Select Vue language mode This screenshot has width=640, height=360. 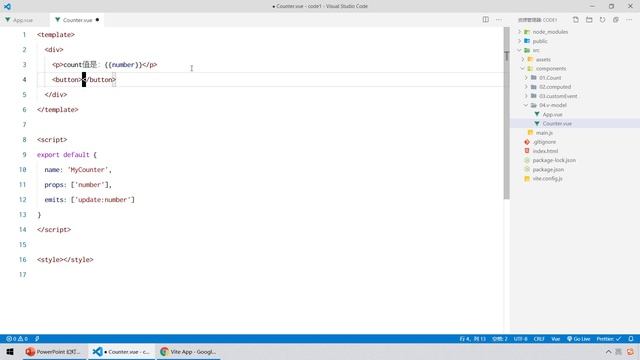(556, 339)
